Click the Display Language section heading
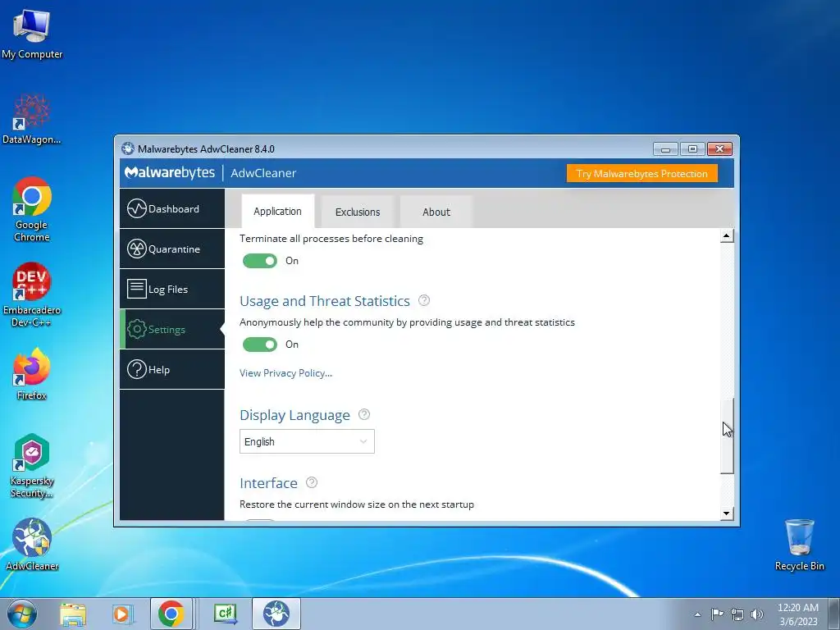 click(294, 415)
